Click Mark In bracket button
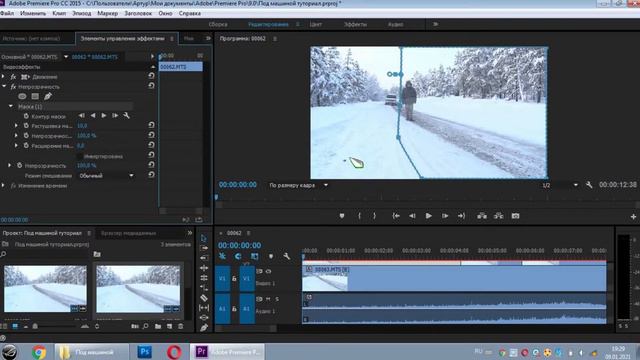640x360 pixels. [x=360, y=216]
